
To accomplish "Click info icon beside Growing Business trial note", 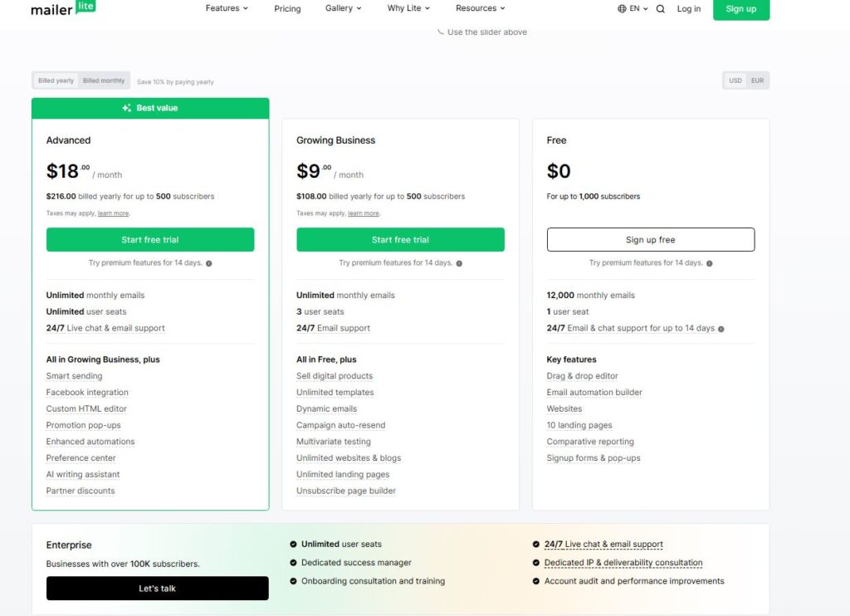I will click(459, 263).
